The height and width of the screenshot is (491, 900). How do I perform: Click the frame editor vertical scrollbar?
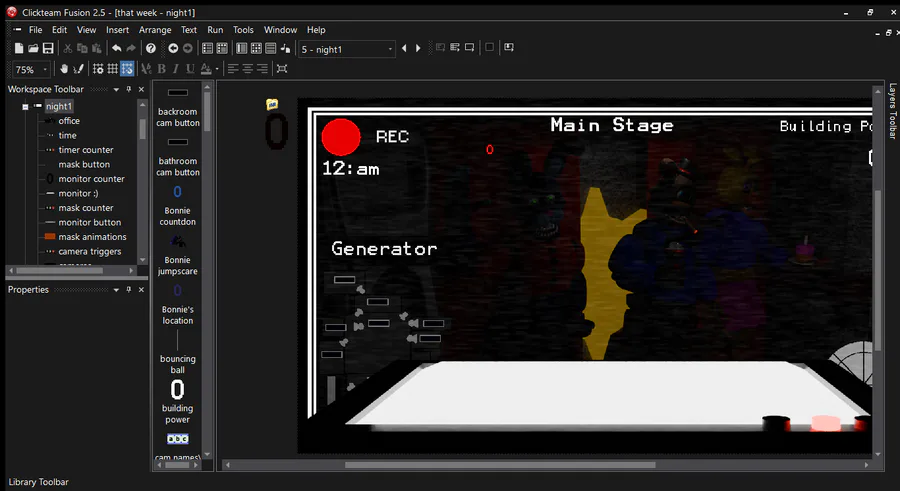pos(878,270)
